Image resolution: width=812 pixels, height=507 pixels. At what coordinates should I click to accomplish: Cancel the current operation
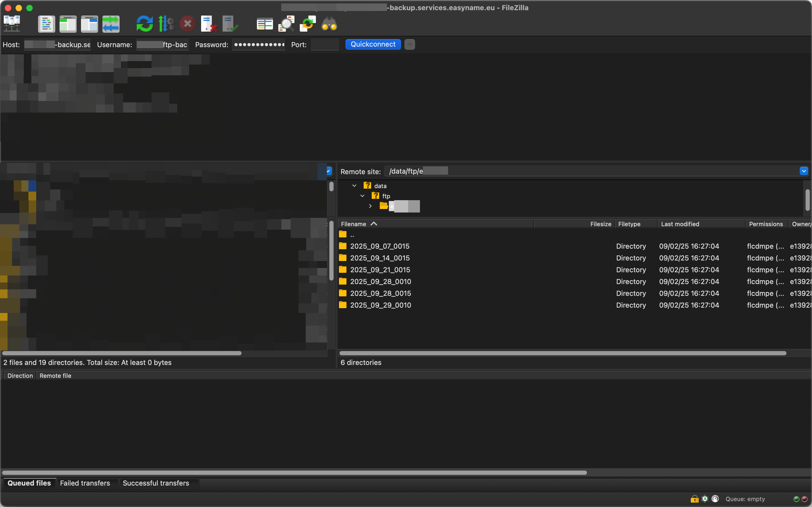187,24
